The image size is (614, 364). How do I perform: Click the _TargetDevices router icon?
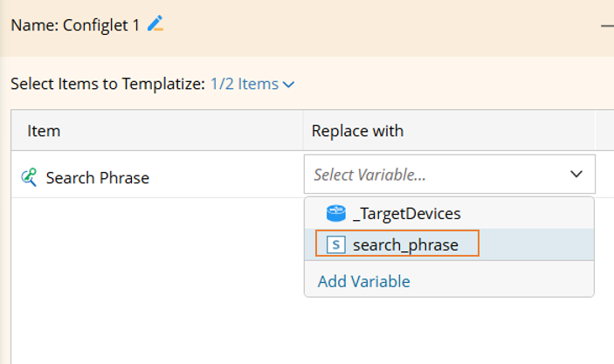coord(335,213)
